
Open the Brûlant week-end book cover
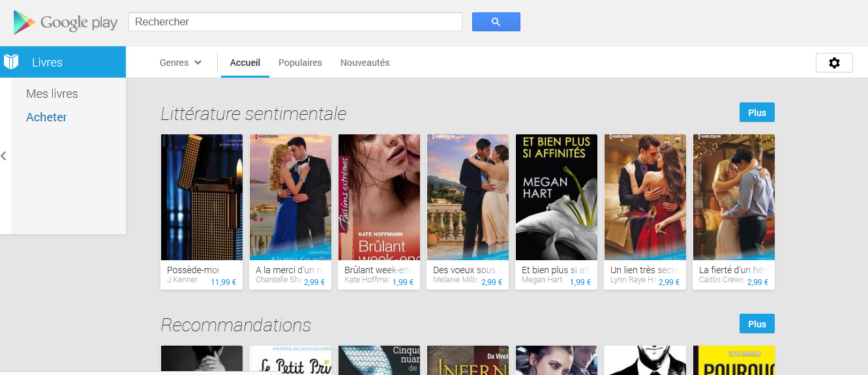pyautogui.click(x=379, y=197)
